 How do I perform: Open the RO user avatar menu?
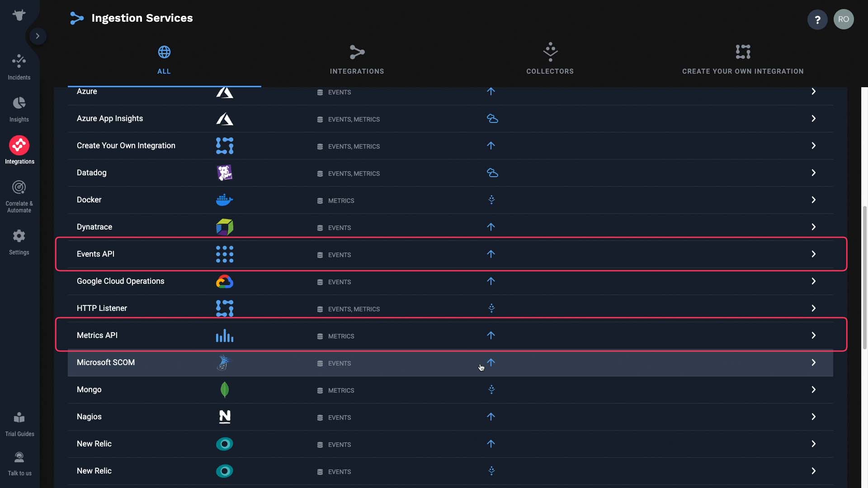tap(844, 19)
